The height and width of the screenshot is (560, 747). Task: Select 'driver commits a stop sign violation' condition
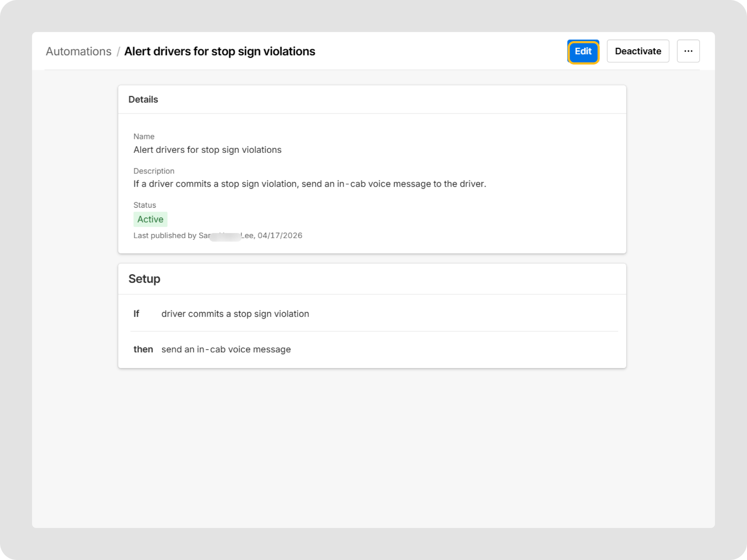coord(235,314)
